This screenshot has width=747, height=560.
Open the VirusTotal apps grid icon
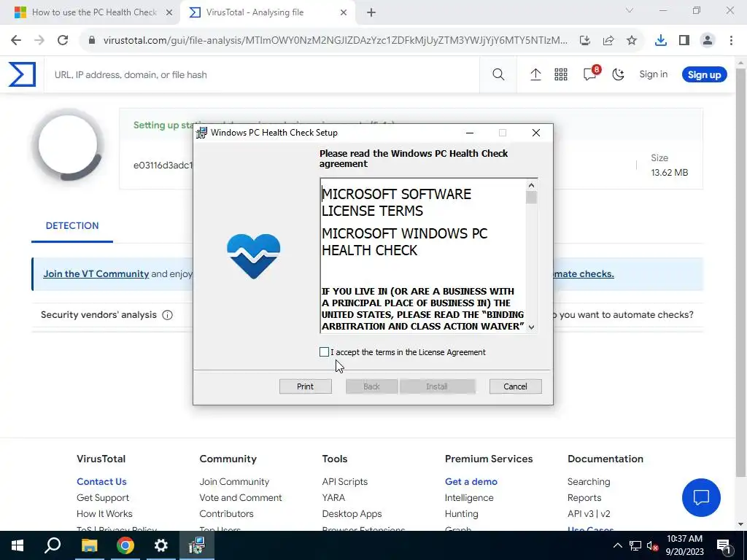[561, 74]
